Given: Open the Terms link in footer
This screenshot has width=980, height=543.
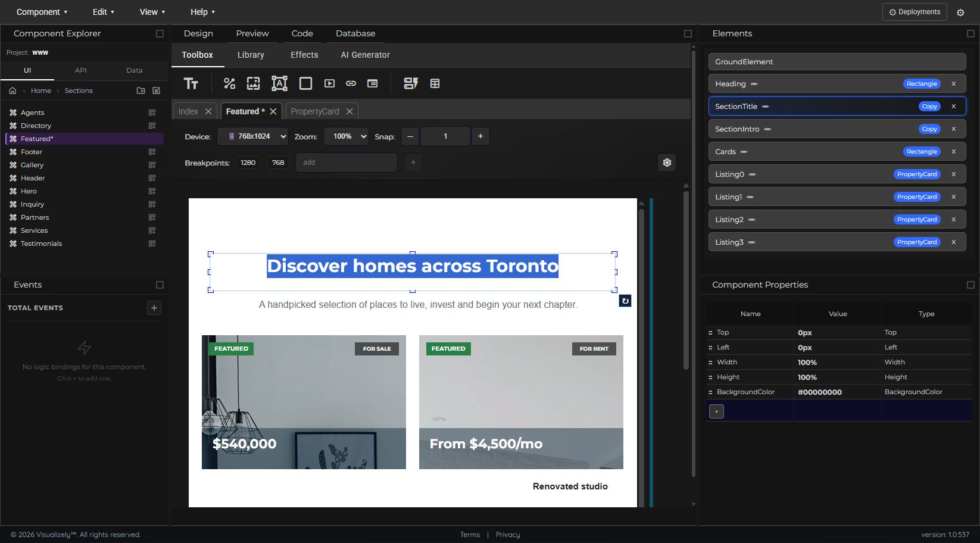Looking at the screenshot, I should click(x=470, y=535).
